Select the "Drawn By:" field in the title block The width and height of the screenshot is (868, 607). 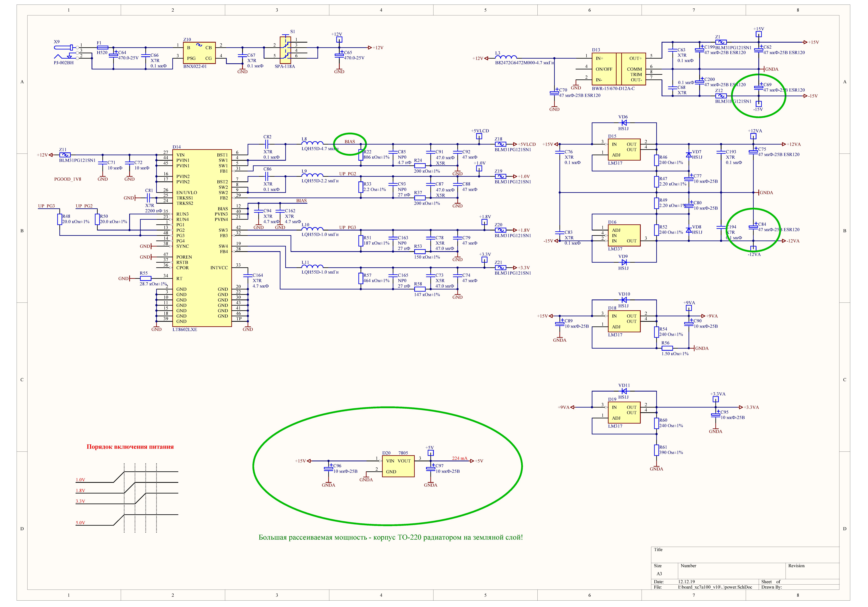772,587
